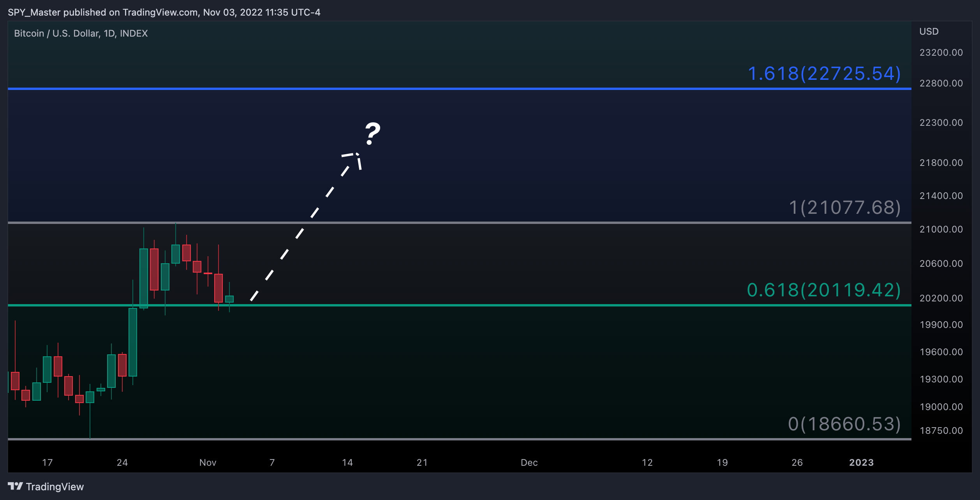Viewport: 980px width, 500px height.
Task: Click the last green candlestick near 0.618 level
Action: click(229, 299)
